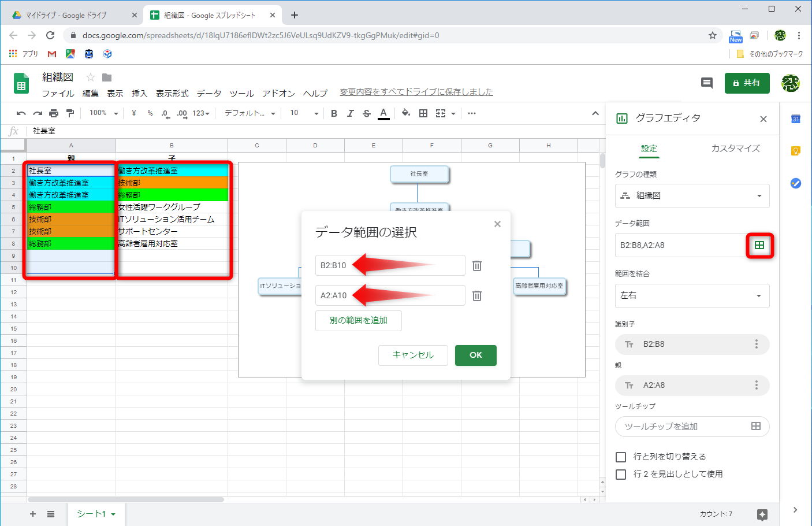Open the data range grid selector icon
This screenshot has width=812, height=526.
(760, 245)
